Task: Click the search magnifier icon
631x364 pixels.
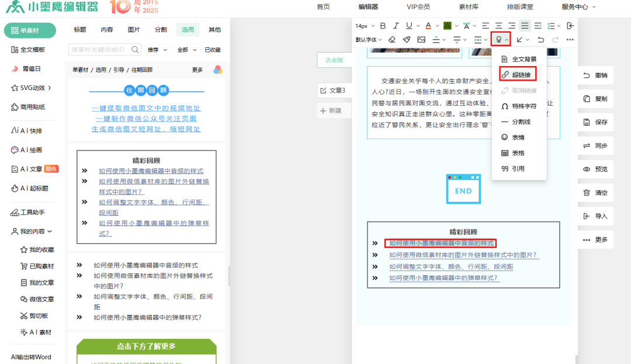Action: (136, 50)
